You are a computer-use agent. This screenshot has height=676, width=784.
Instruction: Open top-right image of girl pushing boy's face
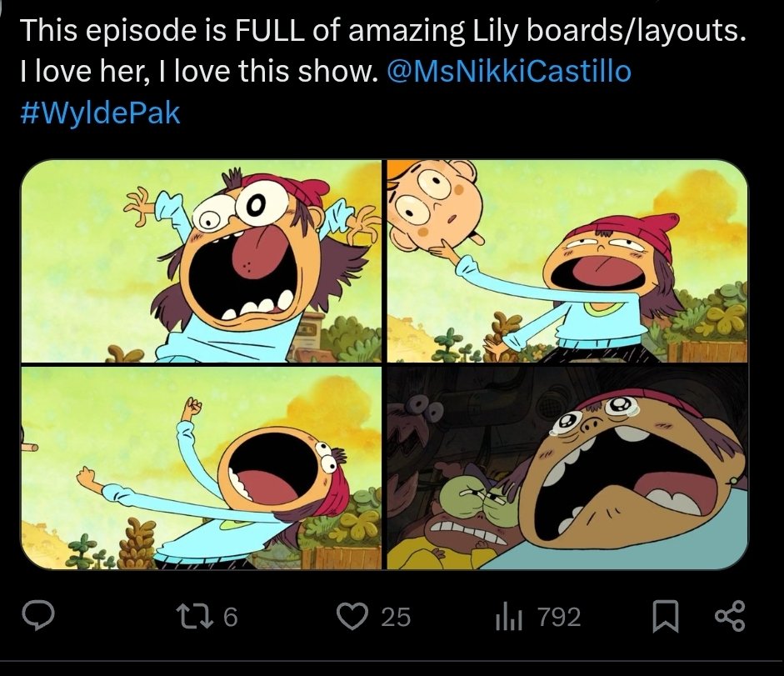568,261
